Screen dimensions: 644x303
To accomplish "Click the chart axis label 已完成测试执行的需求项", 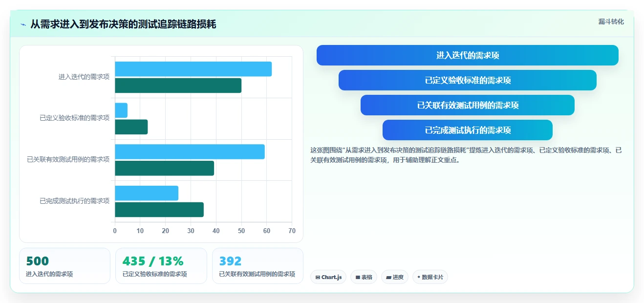I will click(75, 201).
